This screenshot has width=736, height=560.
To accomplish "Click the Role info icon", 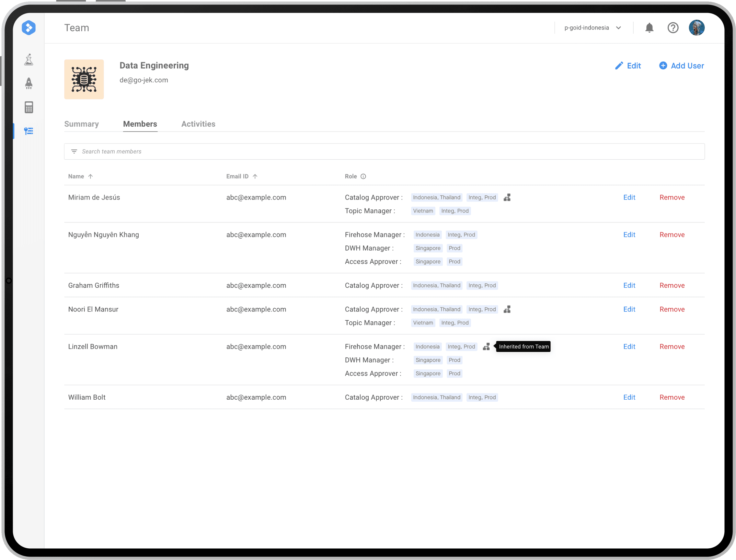I will 363,176.
